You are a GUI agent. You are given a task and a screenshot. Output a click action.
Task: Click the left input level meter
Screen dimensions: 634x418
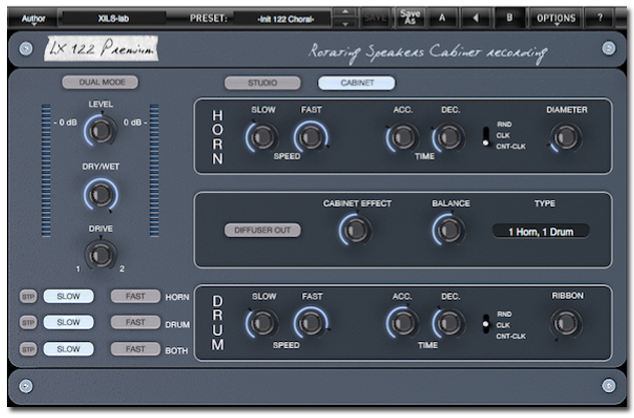(46, 170)
